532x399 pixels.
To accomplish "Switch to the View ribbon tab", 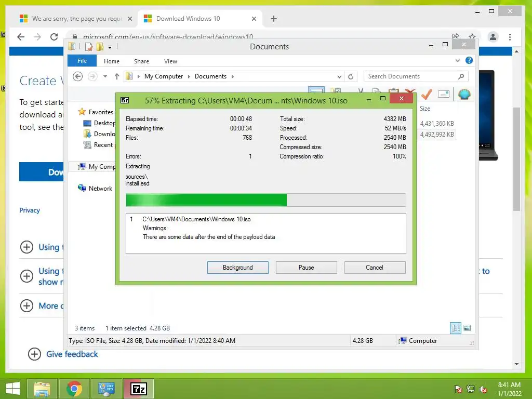I will click(x=170, y=61).
